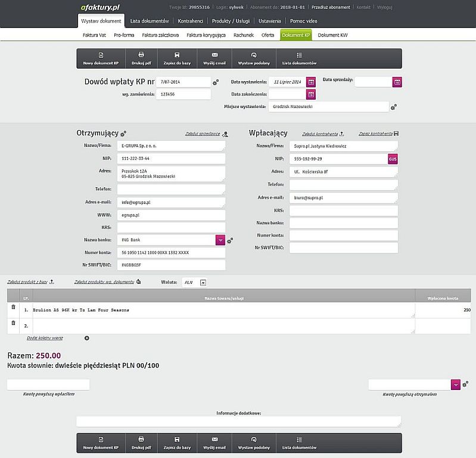Screen dimensions: 476x458
Task: Open the Waluta currency dropdown
Action: [x=203, y=283]
